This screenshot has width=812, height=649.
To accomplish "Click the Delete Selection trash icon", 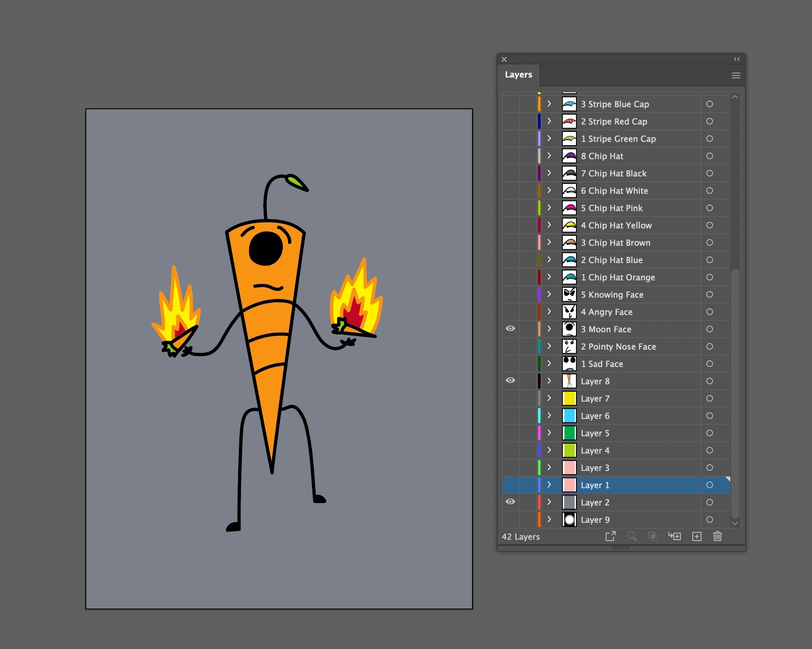I will click(x=718, y=536).
